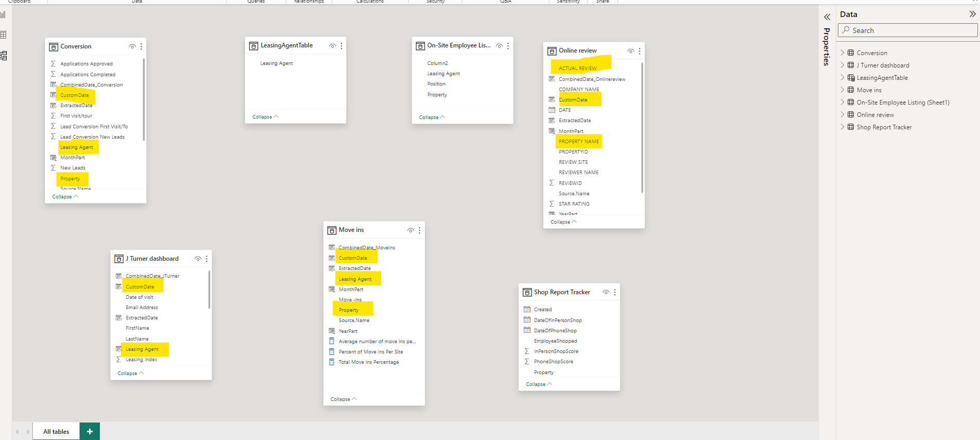
Task: Toggle visibility of Move ins table
Action: click(x=411, y=230)
